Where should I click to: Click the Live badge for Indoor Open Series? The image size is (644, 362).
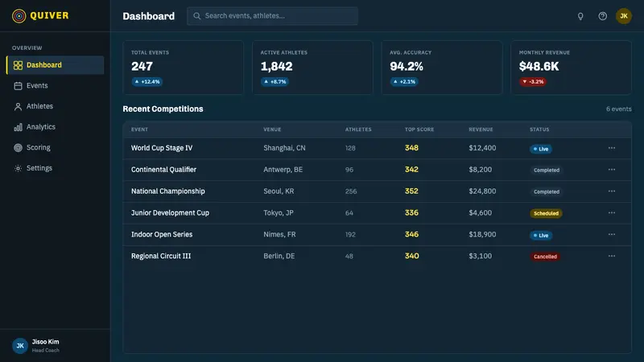pyautogui.click(x=540, y=236)
